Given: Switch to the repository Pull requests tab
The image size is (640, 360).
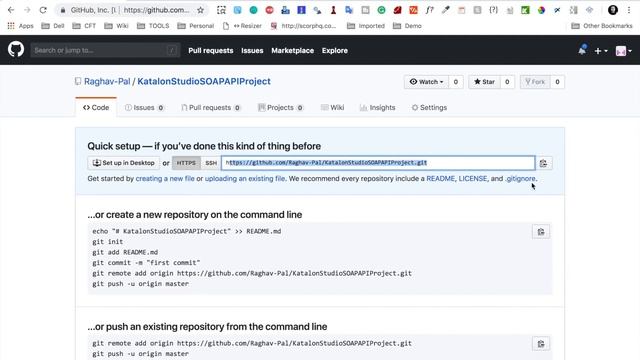Looking at the screenshot, I should tap(211, 107).
